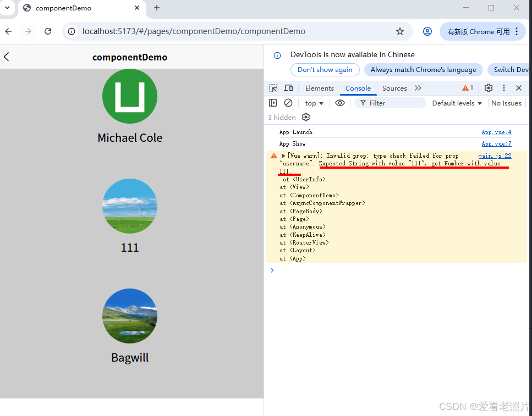Screen dimensions: 532x416
Task: Open the new tab plus button
Action: [157, 8]
